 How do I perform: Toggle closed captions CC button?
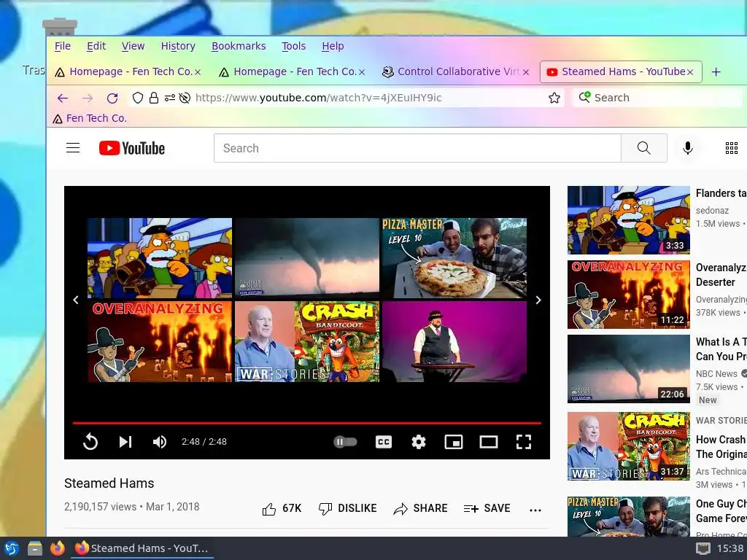384,442
